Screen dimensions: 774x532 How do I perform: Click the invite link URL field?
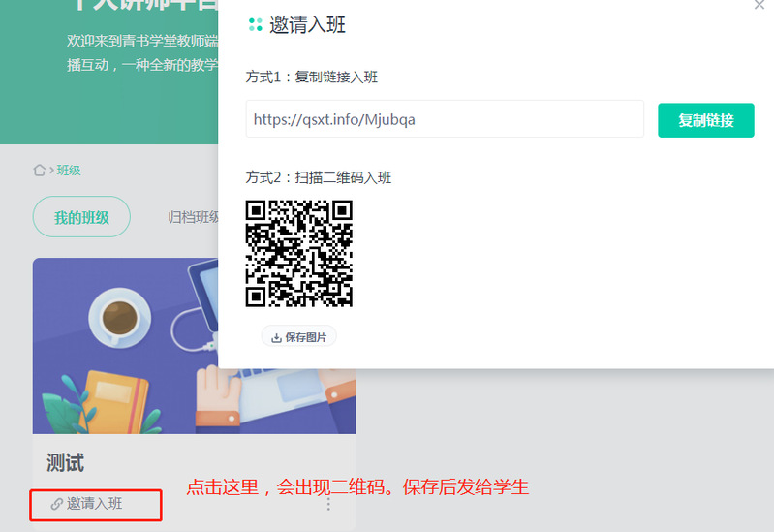[x=444, y=119]
